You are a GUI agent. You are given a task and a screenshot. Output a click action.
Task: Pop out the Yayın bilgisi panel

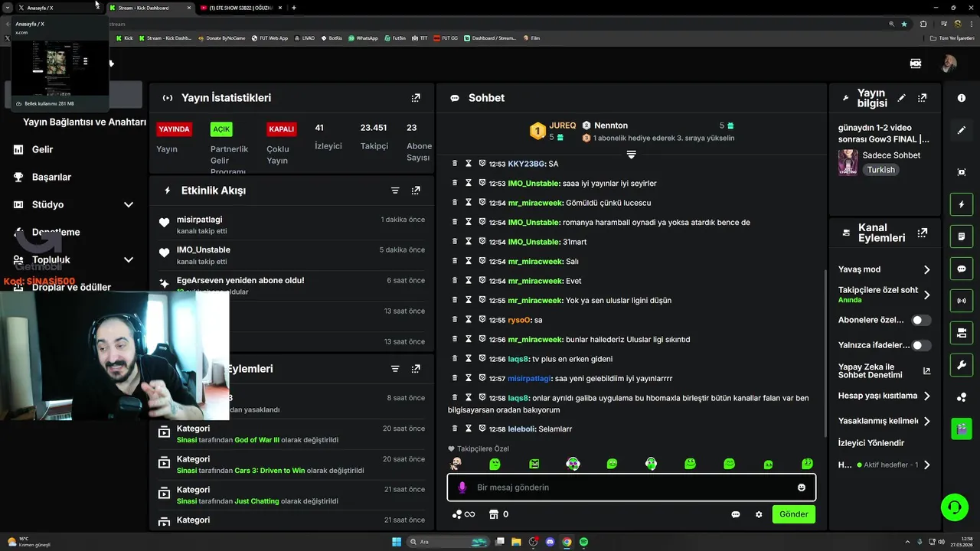tap(923, 98)
